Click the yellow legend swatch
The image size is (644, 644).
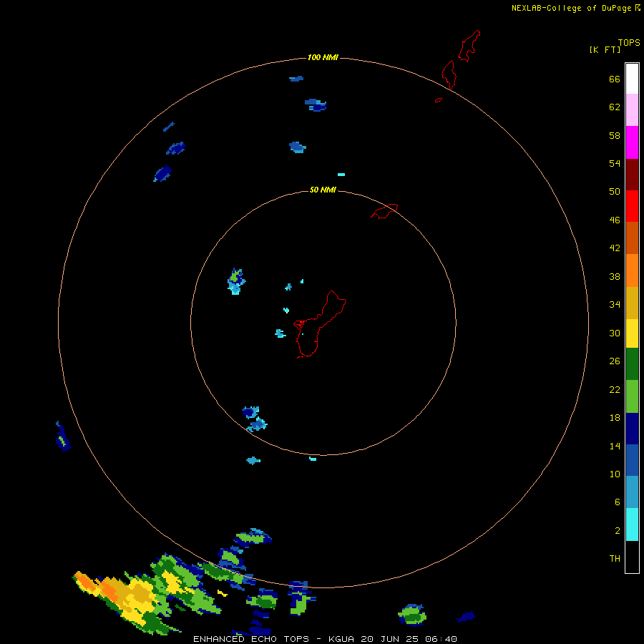pyautogui.click(x=632, y=333)
